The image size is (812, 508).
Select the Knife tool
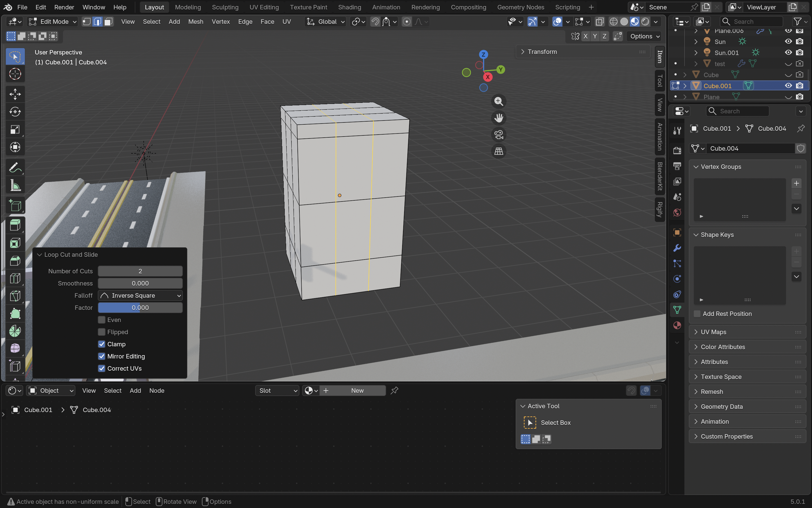[x=15, y=296]
